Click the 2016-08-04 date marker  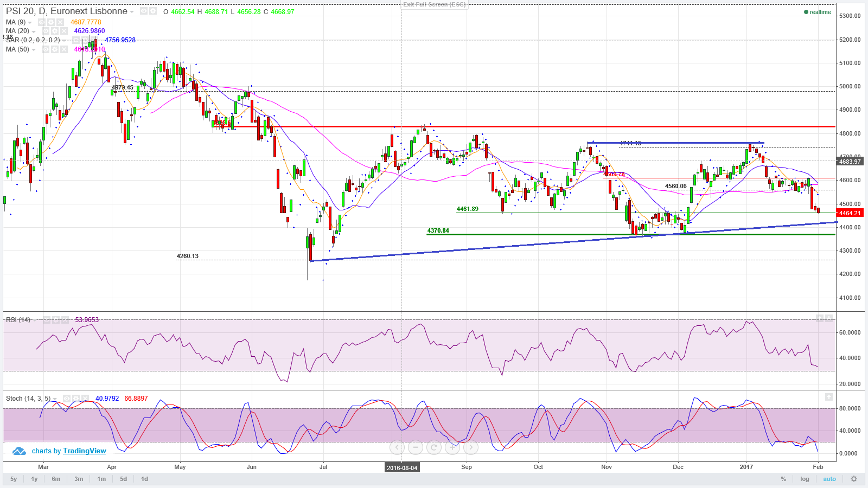point(402,467)
